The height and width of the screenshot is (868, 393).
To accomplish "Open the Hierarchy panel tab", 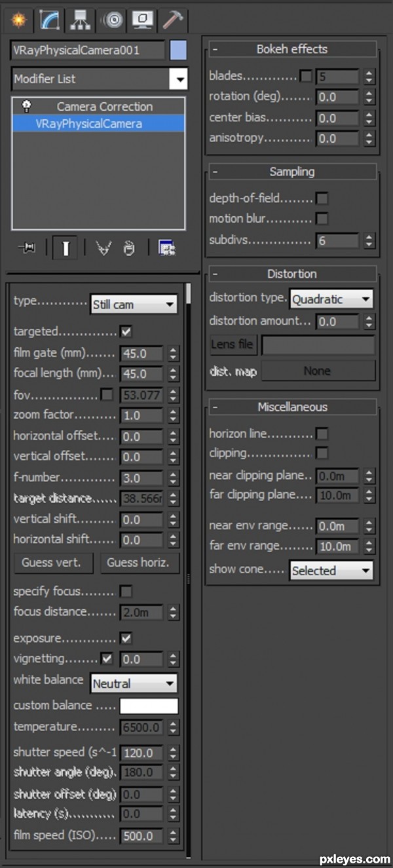I will click(81, 20).
